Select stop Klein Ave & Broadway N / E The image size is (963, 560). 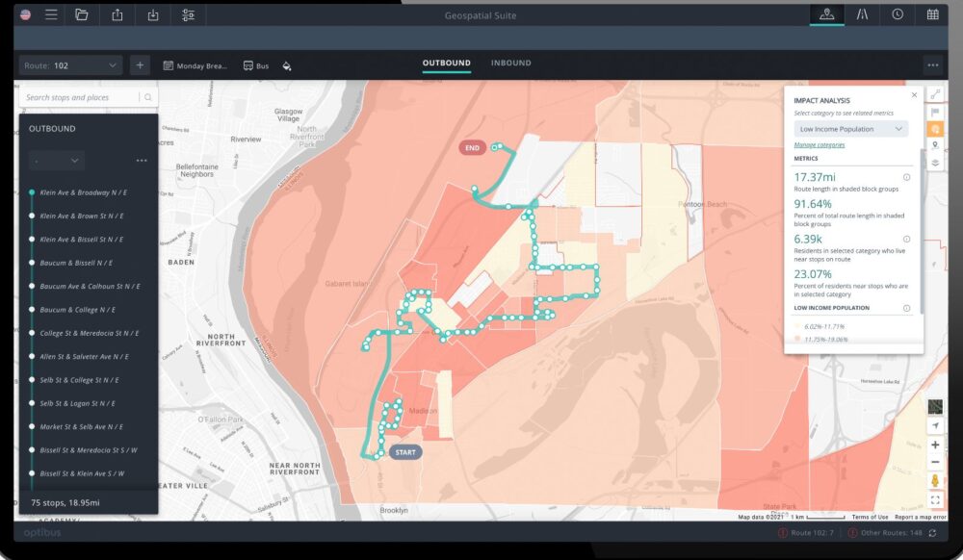(83, 192)
